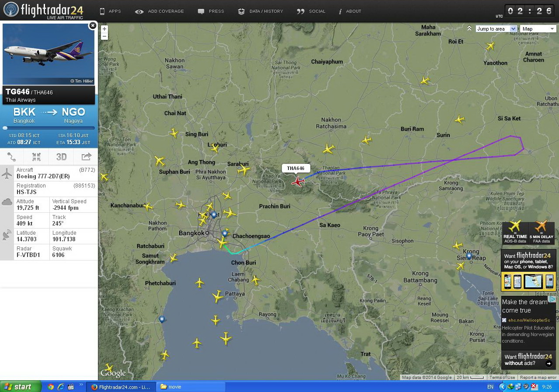The width and height of the screenshot is (559, 392).
Task: Click the BKK Bangkok origin airport
Action: pos(24,115)
